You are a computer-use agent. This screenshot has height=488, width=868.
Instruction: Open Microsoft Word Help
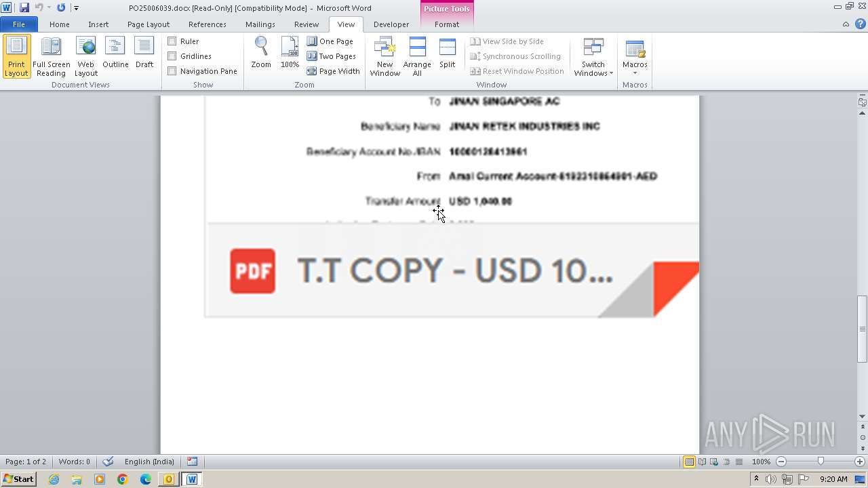[x=861, y=24]
